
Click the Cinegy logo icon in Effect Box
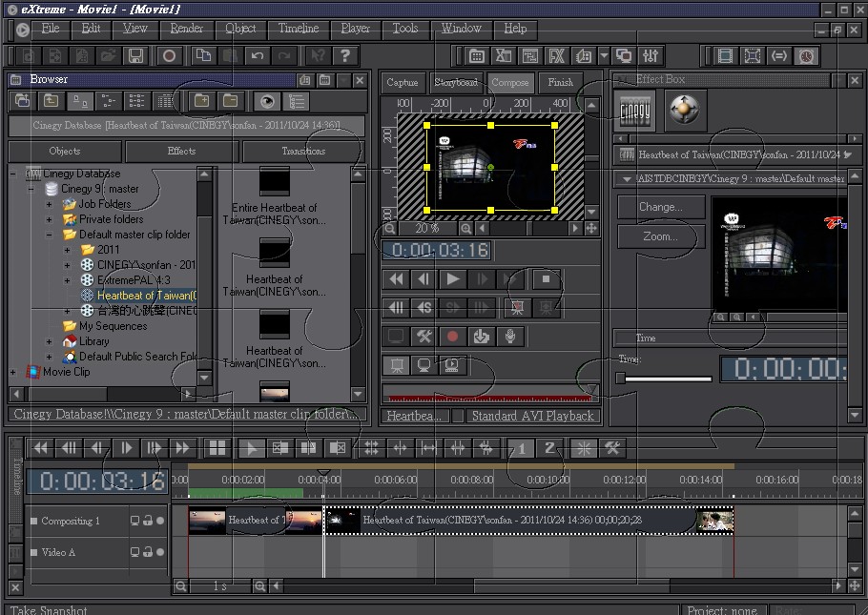634,111
